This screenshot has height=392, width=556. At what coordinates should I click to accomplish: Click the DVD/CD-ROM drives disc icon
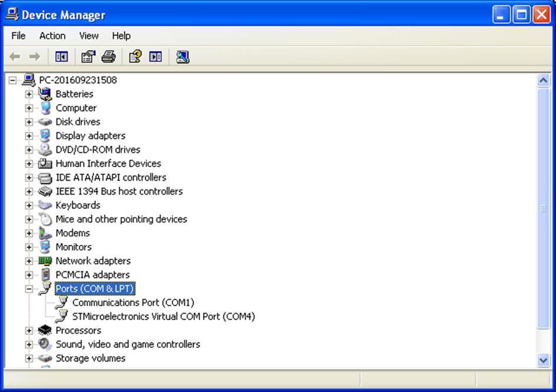(x=45, y=150)
